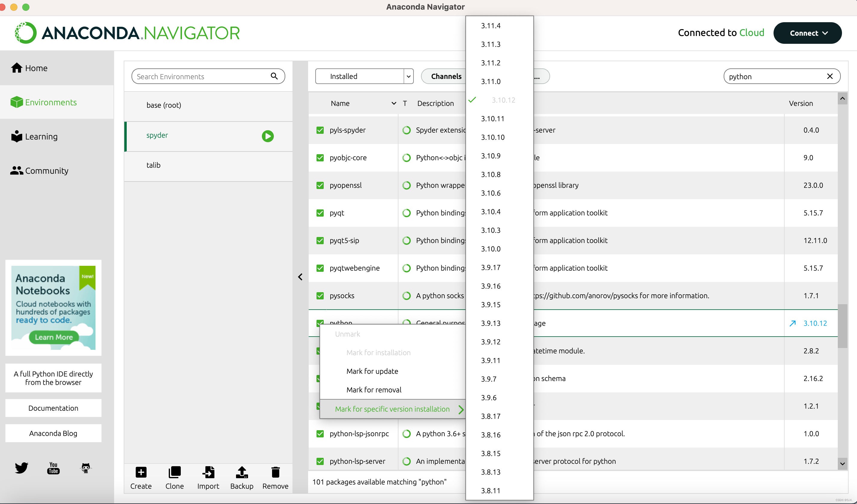The height and width of the screenshot is (504, 857).
Task: Uncheck the pyqt package
Action: (320, 213)
